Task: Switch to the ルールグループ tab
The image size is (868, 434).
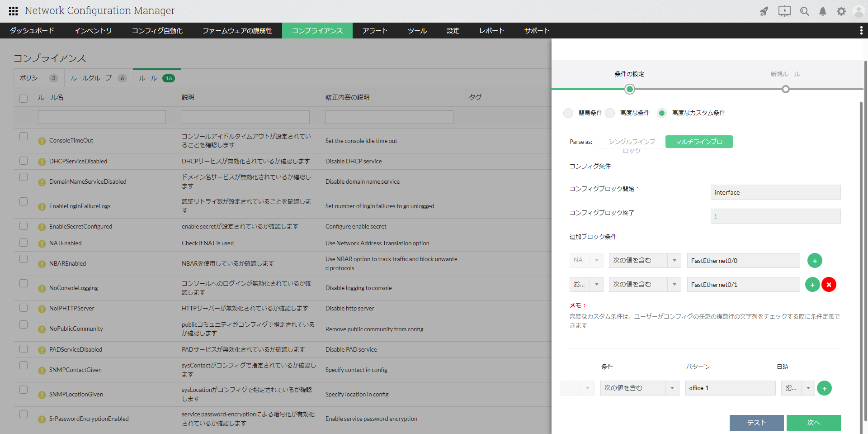Action: pyautogui.click(x=98, y=78)
